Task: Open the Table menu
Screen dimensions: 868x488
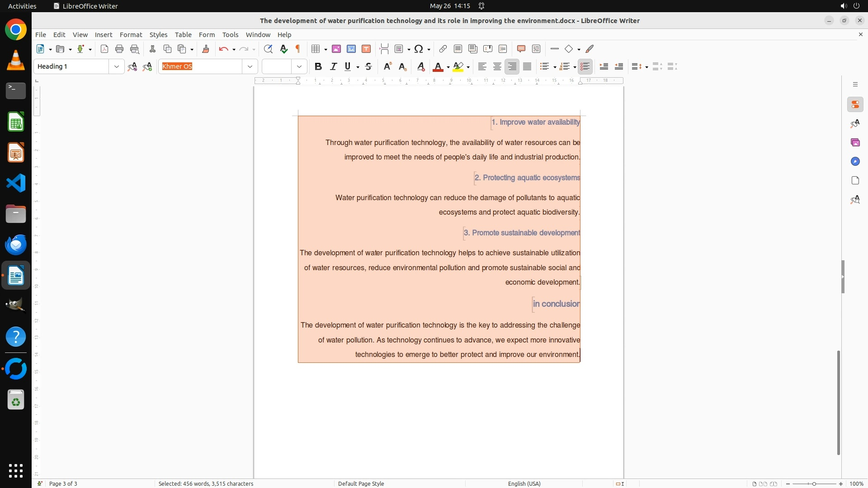Action: tap(183, 34)
